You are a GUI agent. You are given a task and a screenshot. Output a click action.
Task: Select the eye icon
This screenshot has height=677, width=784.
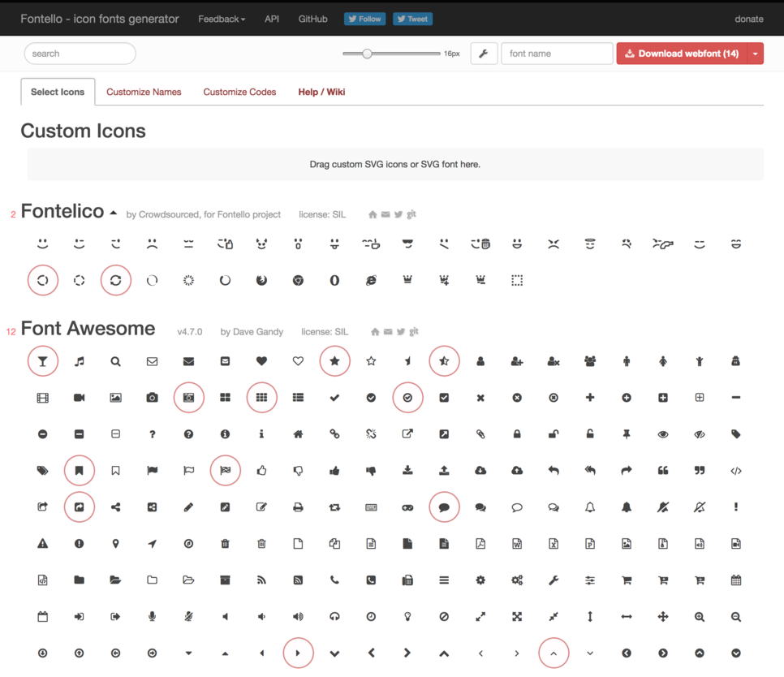click(x=663, y=434)
